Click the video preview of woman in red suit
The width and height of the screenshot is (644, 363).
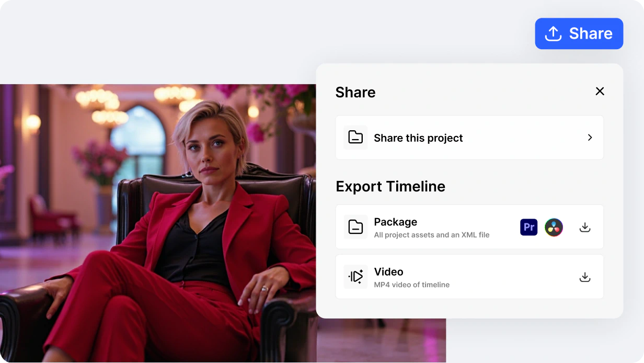point(158,223)
